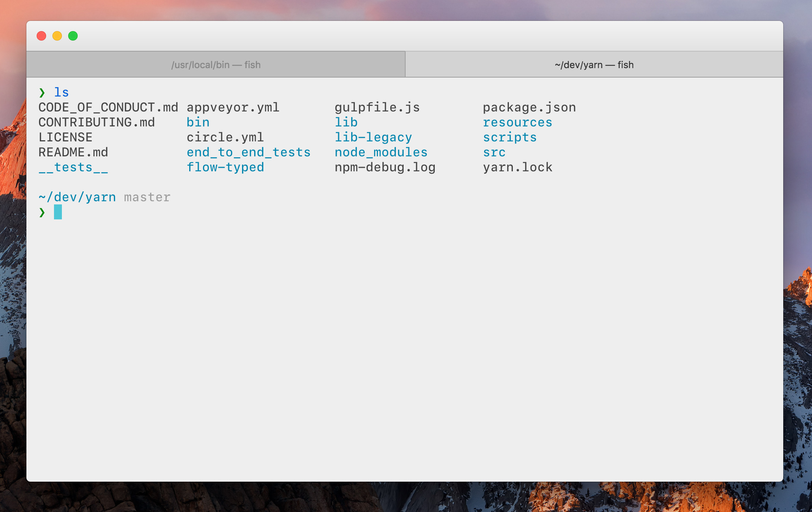Image resolution: width=812 pixels, height=512 pixels.
Task: Click the yellow minimize traffic light icon
Action: tap(57, 36)
